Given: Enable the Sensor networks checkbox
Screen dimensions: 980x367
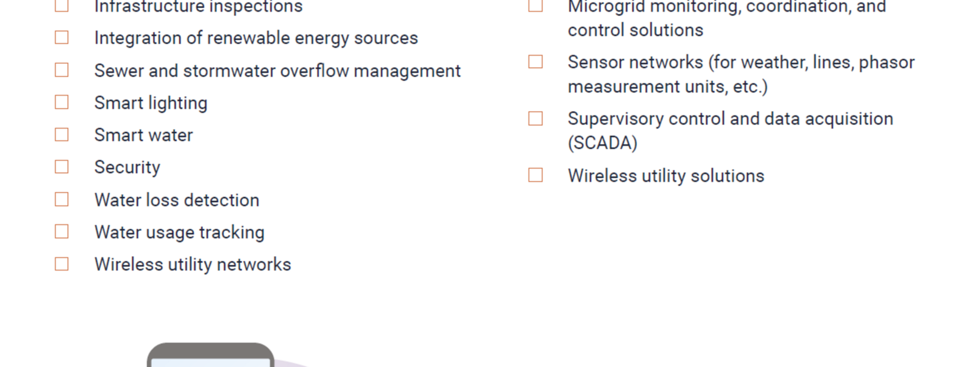Looking at the screenshot, I should [x=535, y=62].
